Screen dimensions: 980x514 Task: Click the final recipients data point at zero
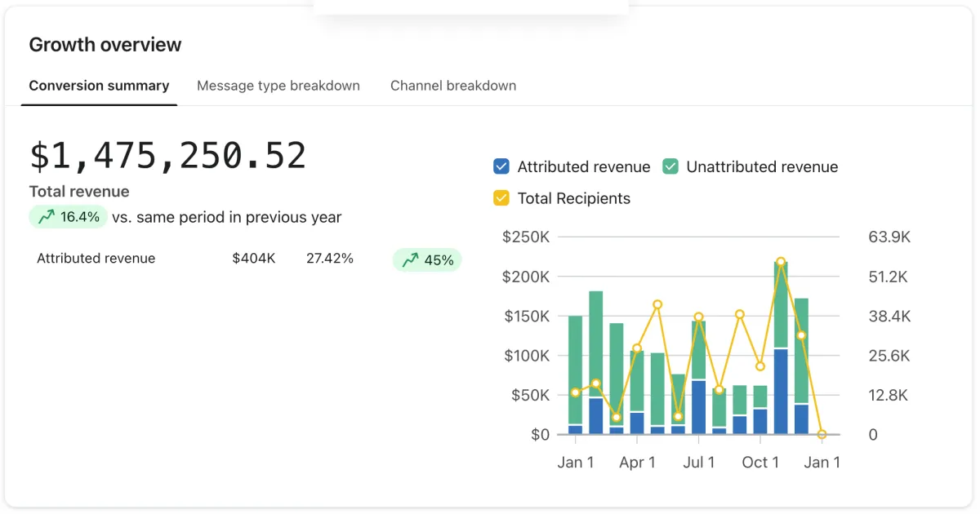[x=822, y=434]
